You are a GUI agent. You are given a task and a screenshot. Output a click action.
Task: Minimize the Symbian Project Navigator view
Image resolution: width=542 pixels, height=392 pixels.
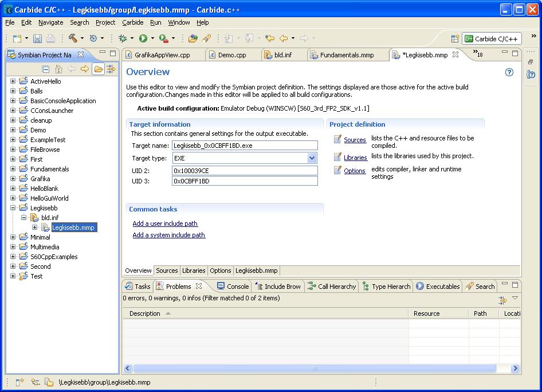point(103,53)
